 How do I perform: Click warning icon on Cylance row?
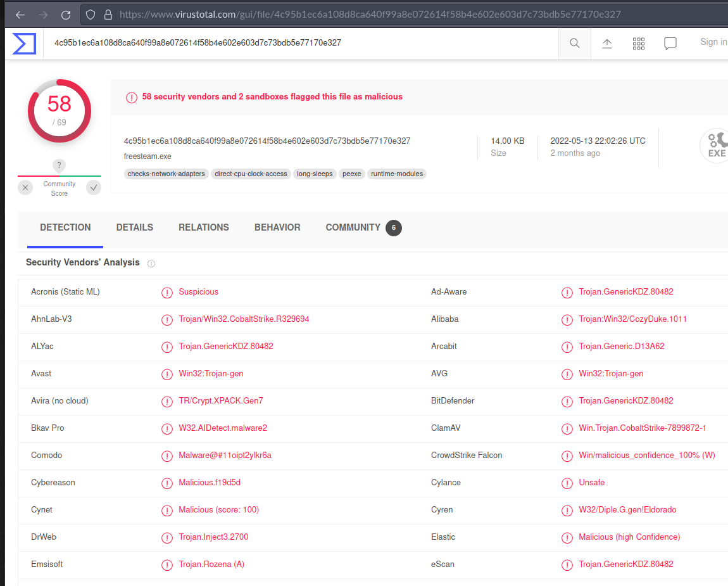[567, 483]
